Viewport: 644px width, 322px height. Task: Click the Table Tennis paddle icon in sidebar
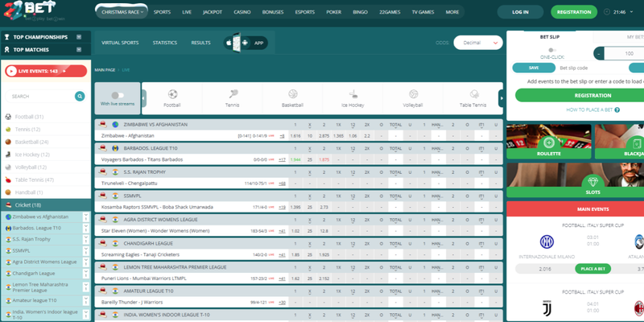click(x=8, y=180)
